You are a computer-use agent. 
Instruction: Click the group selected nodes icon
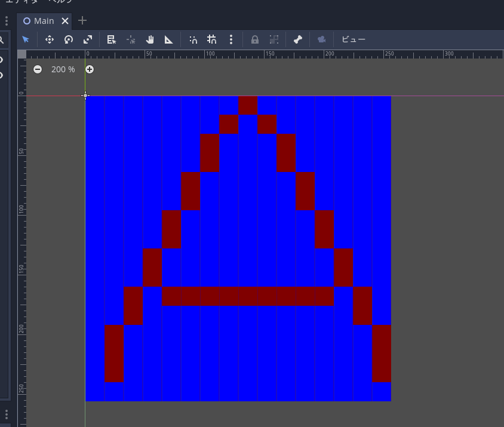point(274,39)
